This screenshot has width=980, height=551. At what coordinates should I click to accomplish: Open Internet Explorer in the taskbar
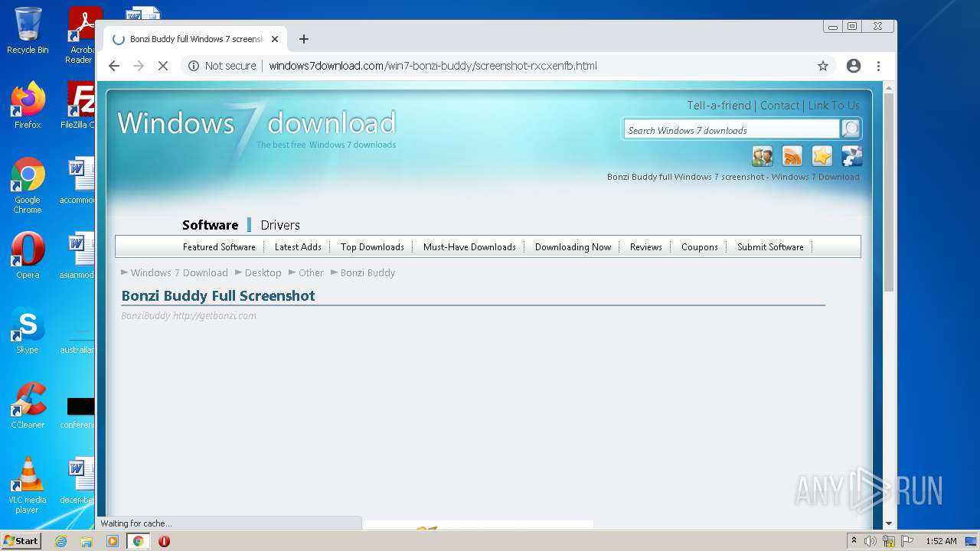[x=60, y=541]
